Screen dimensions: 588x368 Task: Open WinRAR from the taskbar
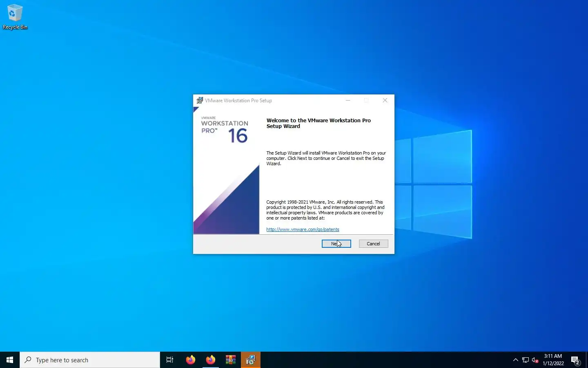[x=231, y=360]
